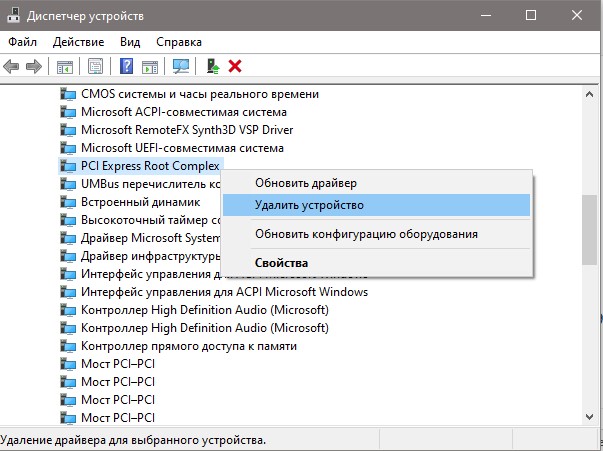Viewport: 603px width, 451px height.
Task: Open the Справка menu
Action: pos(179,42)
